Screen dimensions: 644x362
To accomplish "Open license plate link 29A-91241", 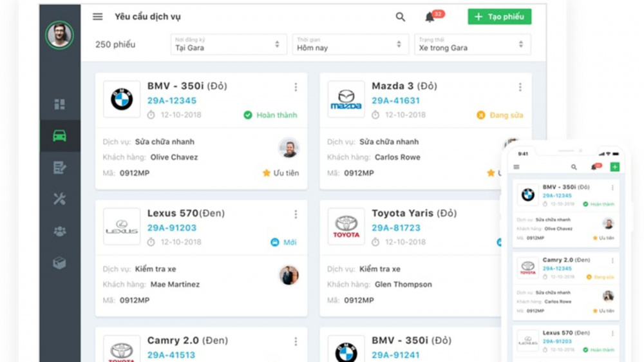I will pos(395,355).
